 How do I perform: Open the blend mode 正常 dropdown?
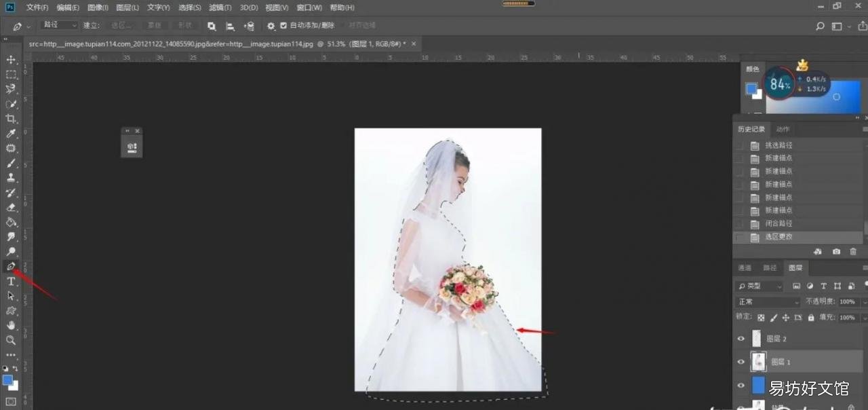[768, 301]
